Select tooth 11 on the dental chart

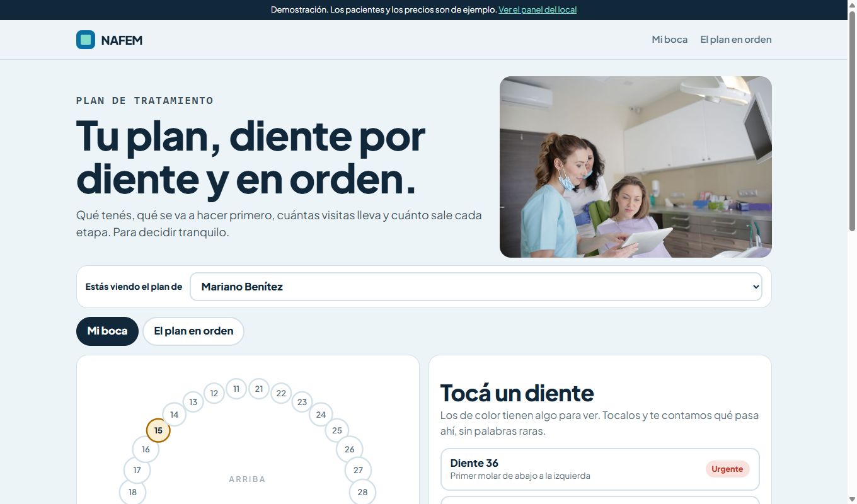(x=236, y=389)
